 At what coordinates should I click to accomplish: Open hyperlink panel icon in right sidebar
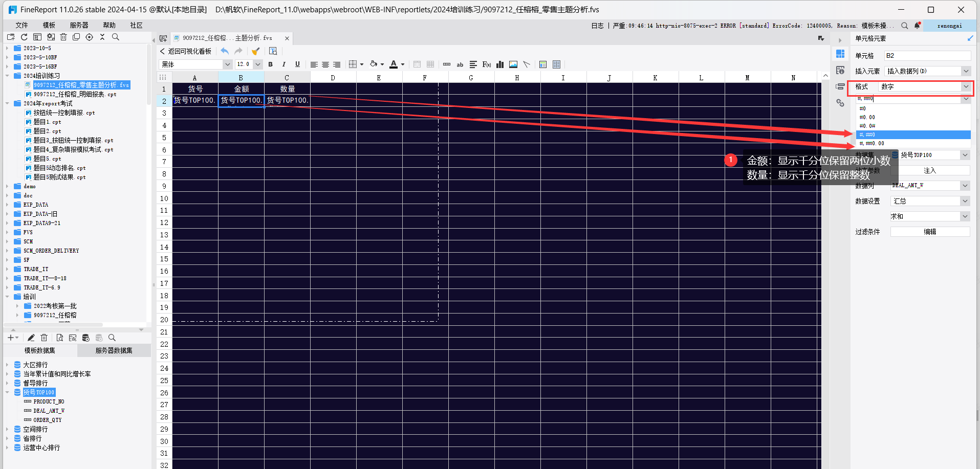pyautogui.click(x=840, y=103)
